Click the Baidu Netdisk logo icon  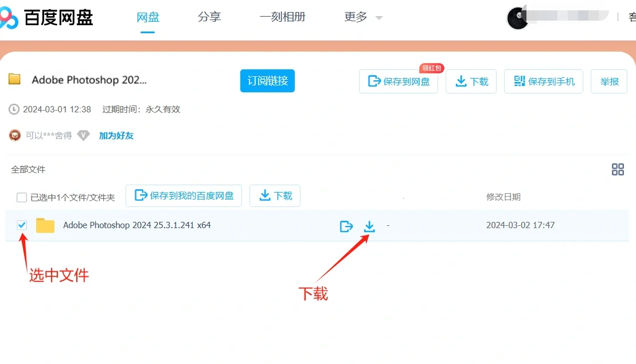[x=10, y=17]
